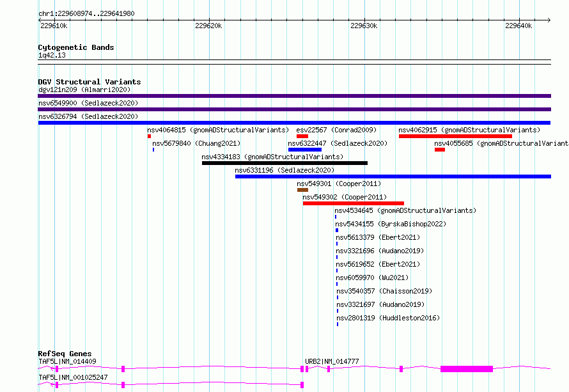The image size is (569, 392).
Task: Click the dgv121n209 (Almarri2020) variant label
Action: click(84, 90)
